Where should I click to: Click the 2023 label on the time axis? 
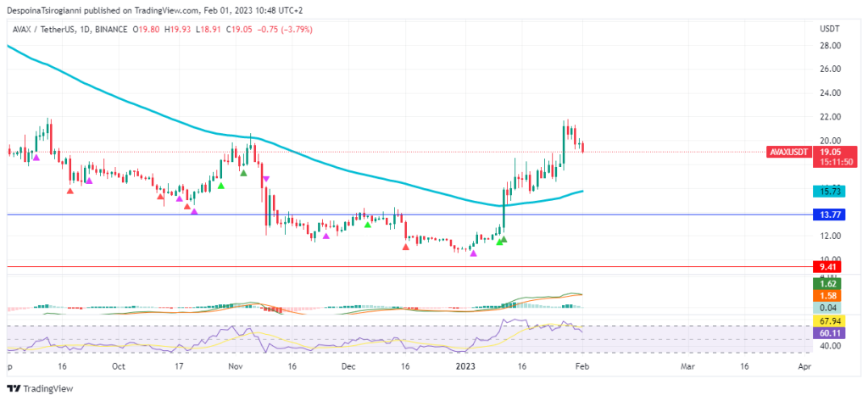click(466, 367)
